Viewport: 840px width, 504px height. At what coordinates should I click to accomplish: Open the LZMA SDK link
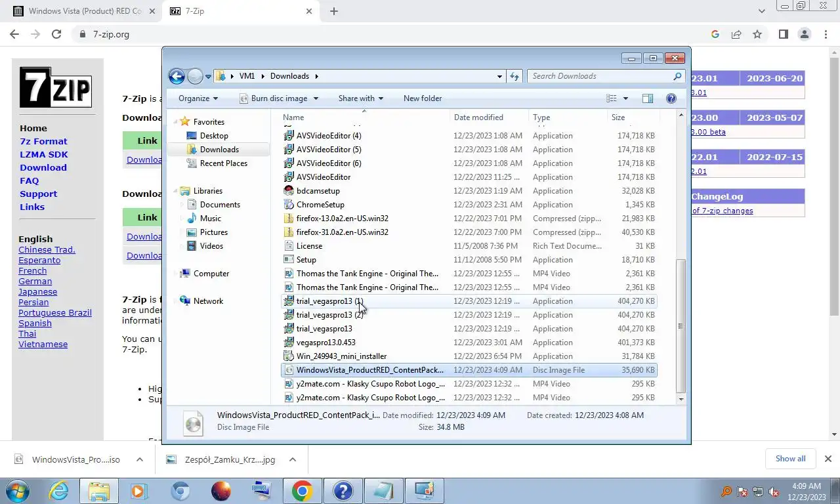44,154
